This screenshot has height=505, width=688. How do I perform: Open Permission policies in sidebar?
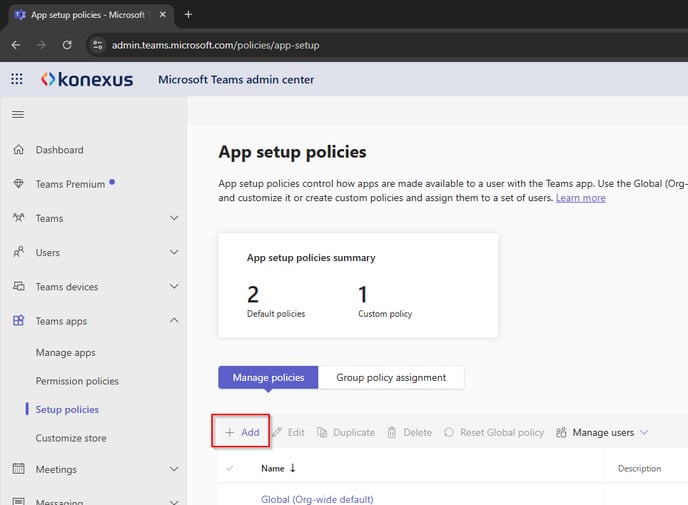77,381
